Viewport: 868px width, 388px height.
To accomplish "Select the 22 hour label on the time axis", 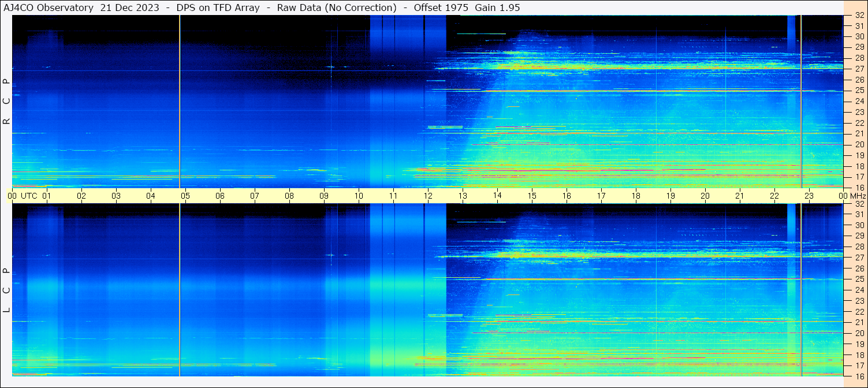I will point(774,196).
